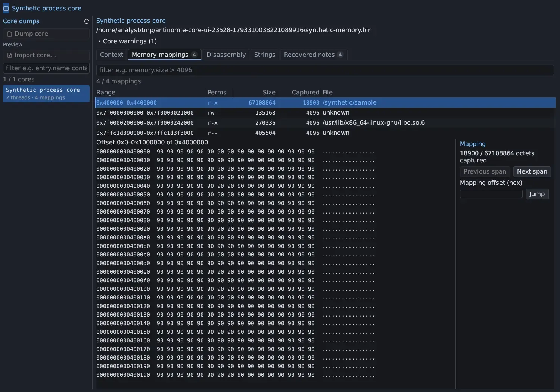Image resolution: width=560 pixels, height=392 pixels.
Task: Select the 0x400000-0x4400000 mapping row
Action: click(325, 103)
